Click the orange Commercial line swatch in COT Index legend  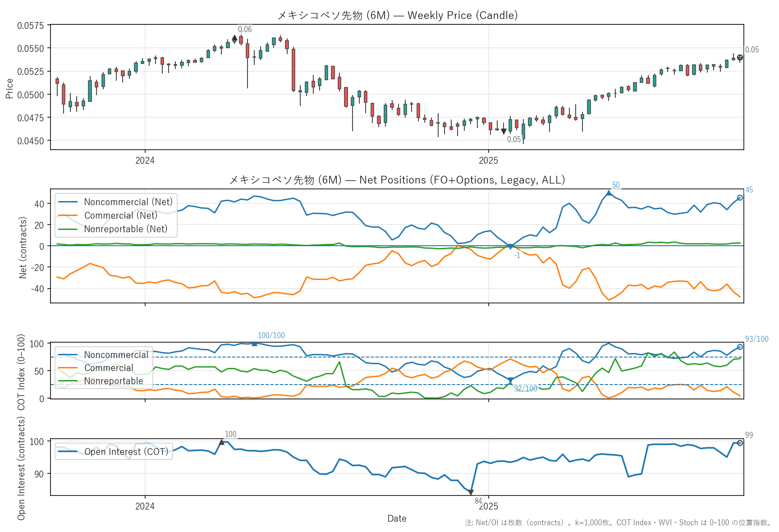point(68,368)
